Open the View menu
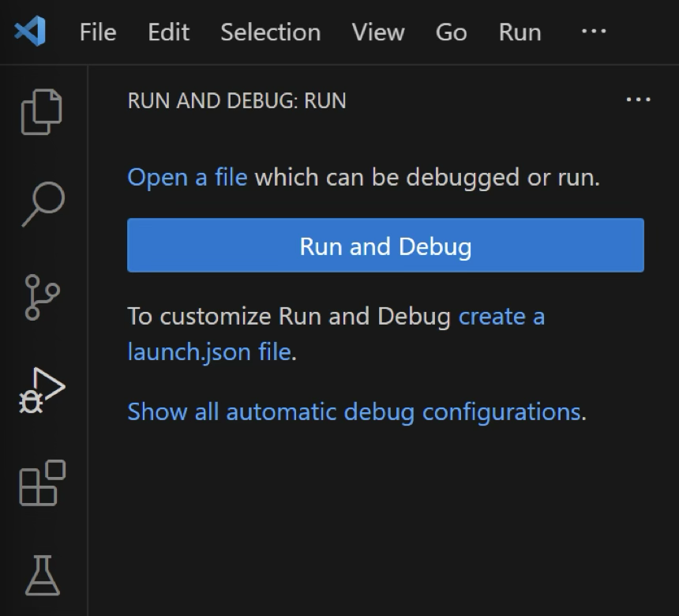Screen dimensions: 679x616 click(377, 32)
